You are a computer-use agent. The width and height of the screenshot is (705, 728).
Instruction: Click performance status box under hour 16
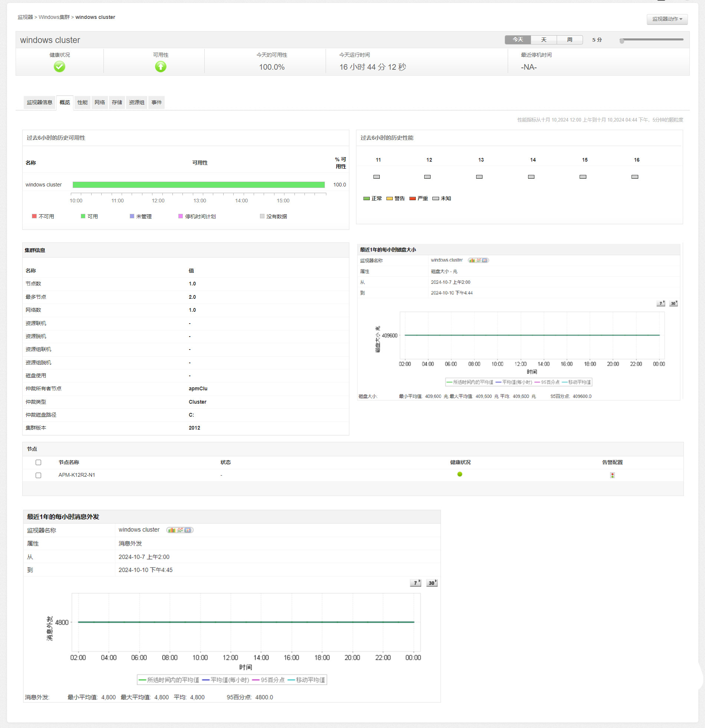coord(635,177)
